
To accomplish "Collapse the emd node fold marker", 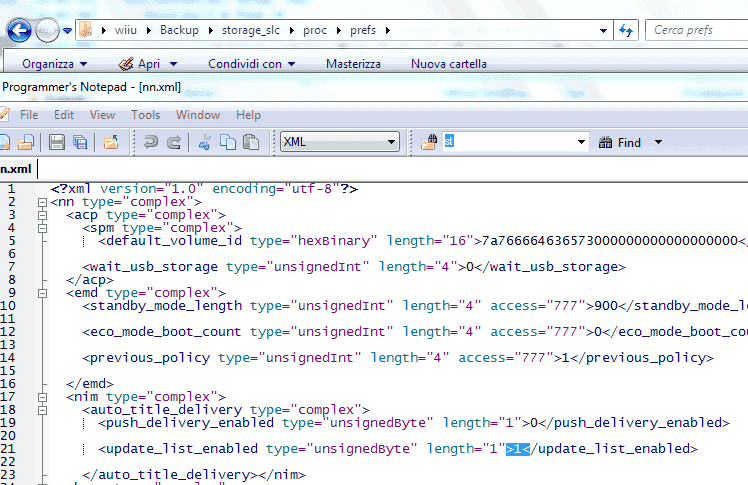I will tap(42, 293).
